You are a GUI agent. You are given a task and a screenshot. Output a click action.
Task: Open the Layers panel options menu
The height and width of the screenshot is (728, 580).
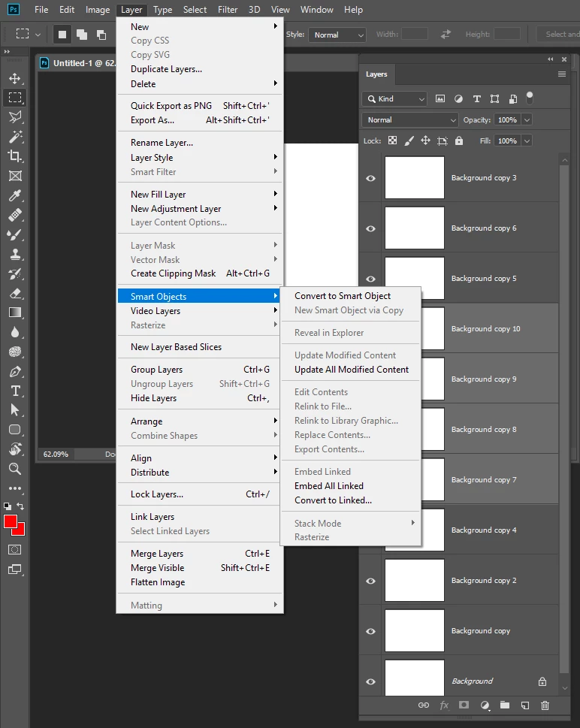(x=562, y=74)
